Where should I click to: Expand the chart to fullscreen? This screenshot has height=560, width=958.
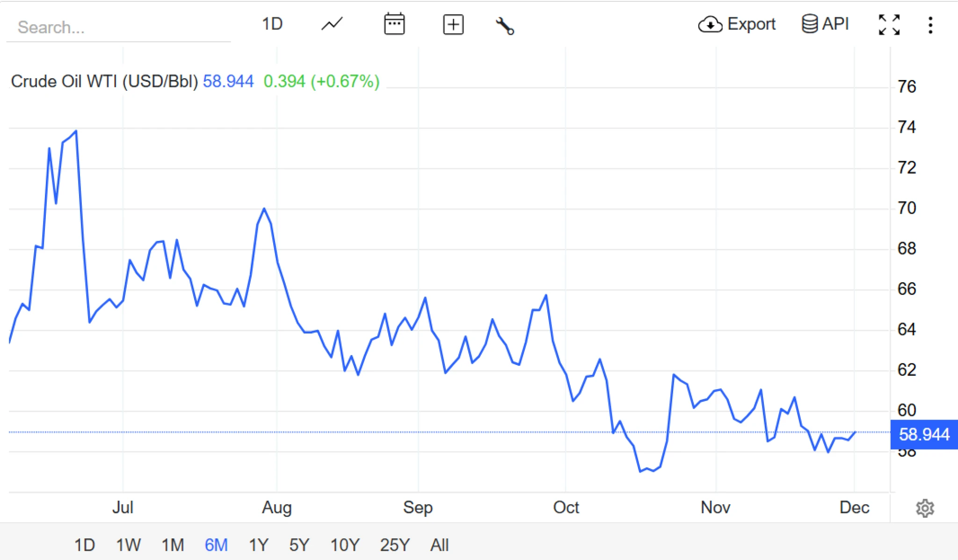[889, 25]
